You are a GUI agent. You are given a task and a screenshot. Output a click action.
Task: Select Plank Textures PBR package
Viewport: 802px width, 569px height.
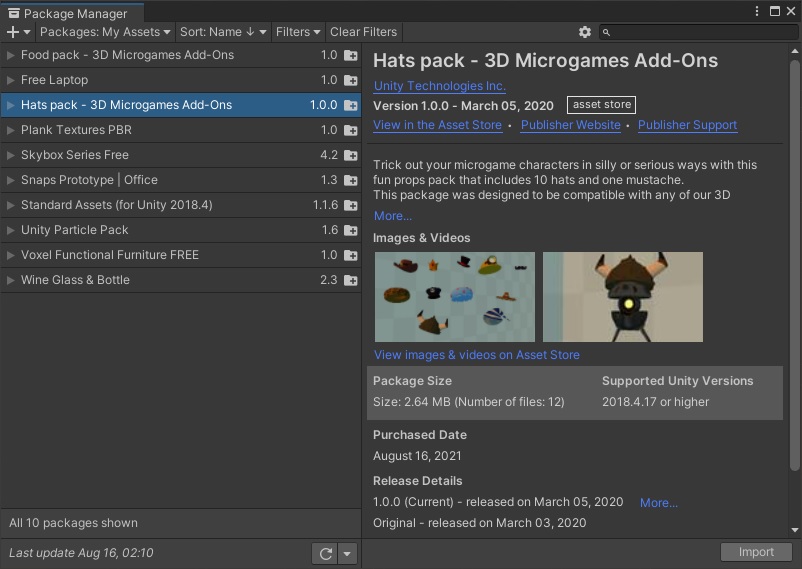(181, 130)
